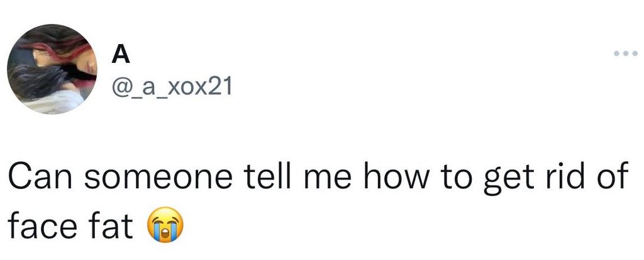This screenshot has height=260, width=644.
Task: Click the display name "A"
Action: click(120, 56)
